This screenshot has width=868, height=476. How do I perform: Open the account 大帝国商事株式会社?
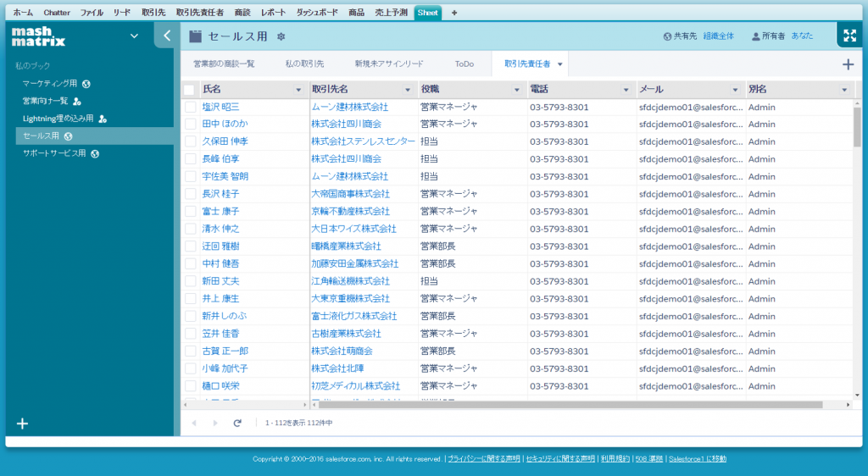click(350, 194)
